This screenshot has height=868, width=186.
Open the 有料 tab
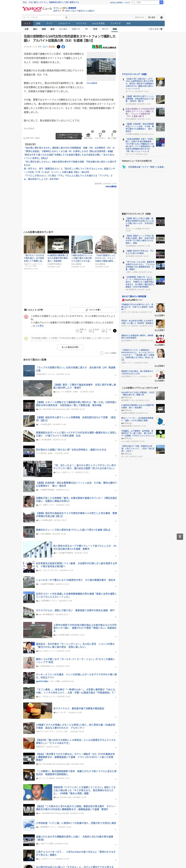click(129, 24)
